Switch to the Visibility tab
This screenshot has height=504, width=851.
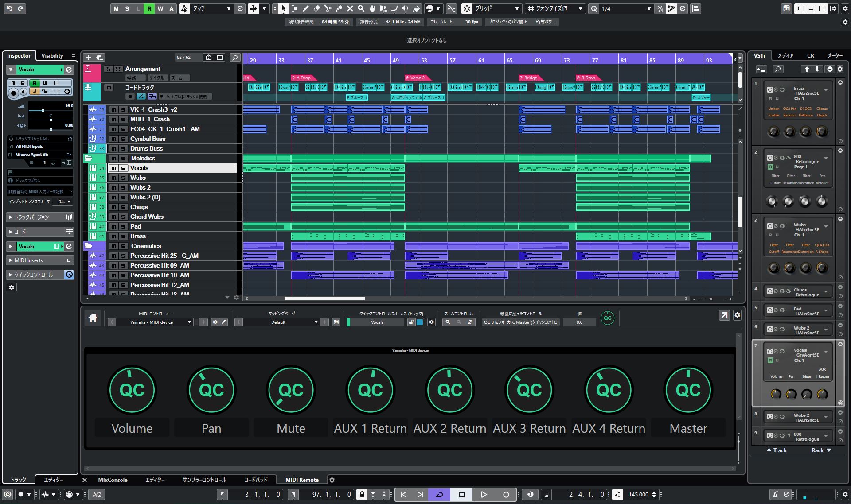[52, 55]
